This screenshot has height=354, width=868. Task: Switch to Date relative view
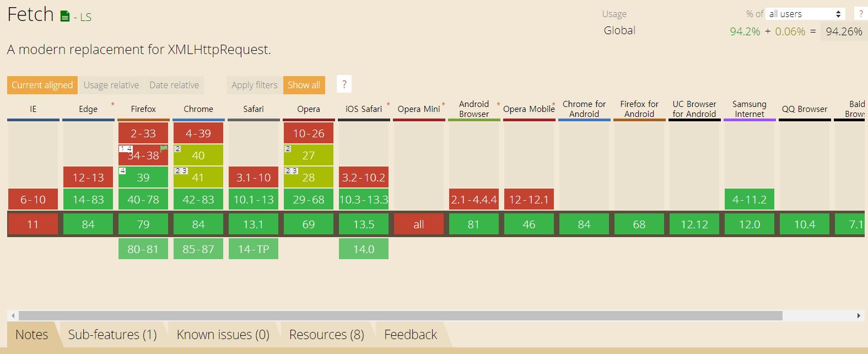click(x=174, y=85)
